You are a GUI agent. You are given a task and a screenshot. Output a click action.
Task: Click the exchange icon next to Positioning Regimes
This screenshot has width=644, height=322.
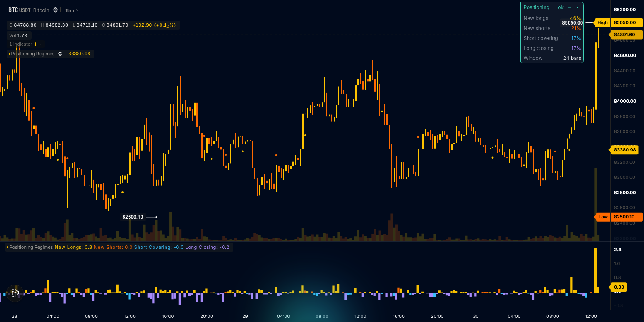pos(60,54)
